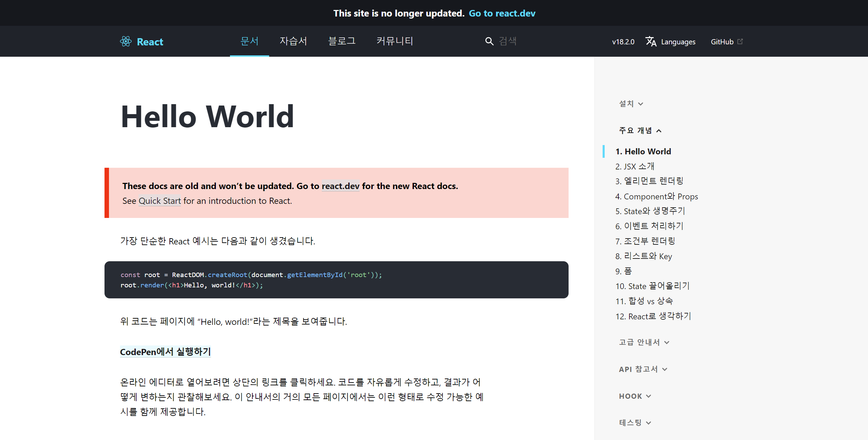This screenshot has width=868, height=440.
Task: Expand the 고급 안내서 sidebar section
Action: 644,342
